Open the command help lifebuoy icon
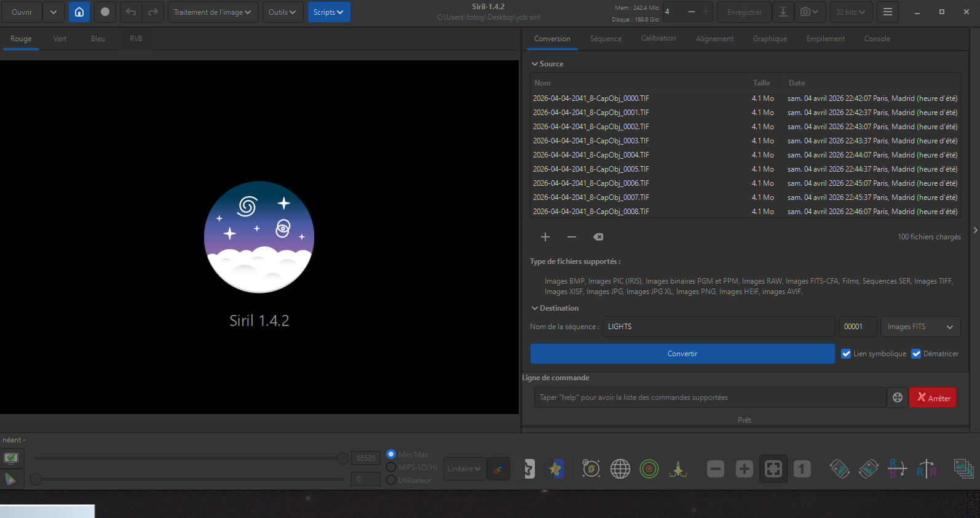980x518 pixels. click(898, 397)
